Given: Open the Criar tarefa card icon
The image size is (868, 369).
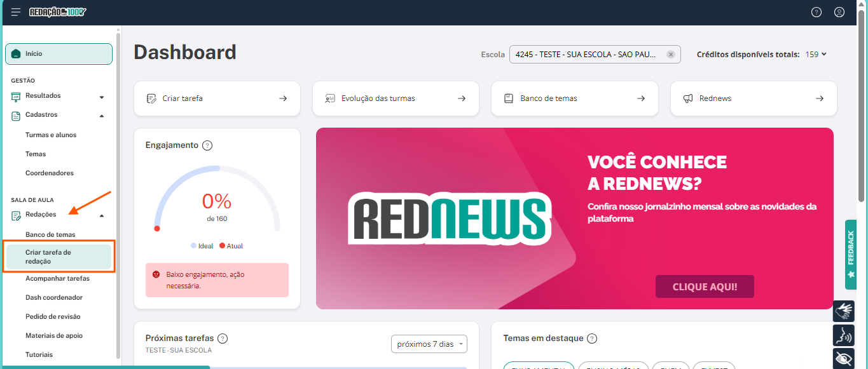Looking at the screenshot, I should pyautogui.click(x=151, y=98).
